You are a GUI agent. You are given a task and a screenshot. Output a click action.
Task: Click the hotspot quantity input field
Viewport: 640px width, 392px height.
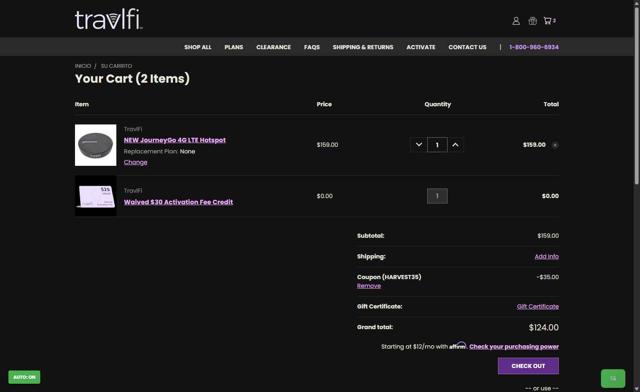437,145
